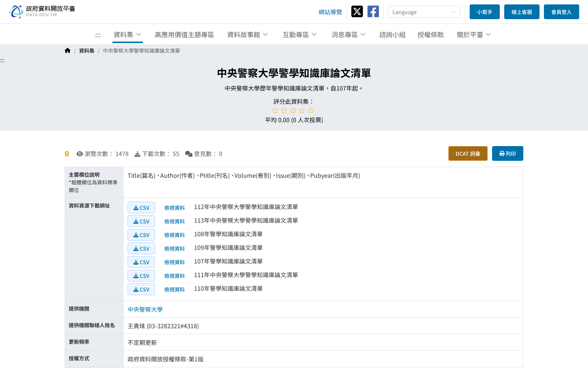
Task: Open the 網站導覽 link
Action: coord(330,12)
